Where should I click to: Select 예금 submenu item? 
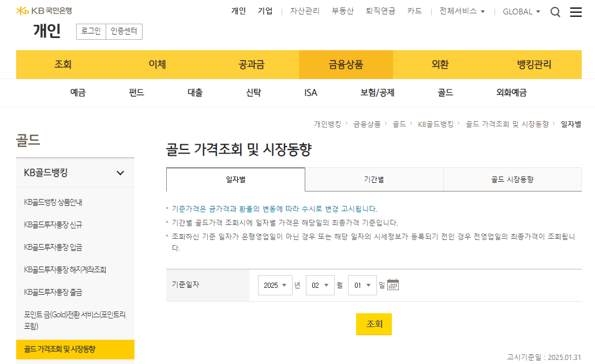point(78,93)
